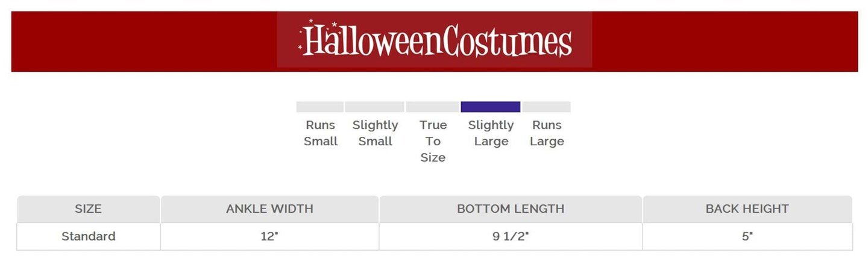Click the Slightly Small fit label
This screenshot has width=868, height=267.
click(375, 133)
